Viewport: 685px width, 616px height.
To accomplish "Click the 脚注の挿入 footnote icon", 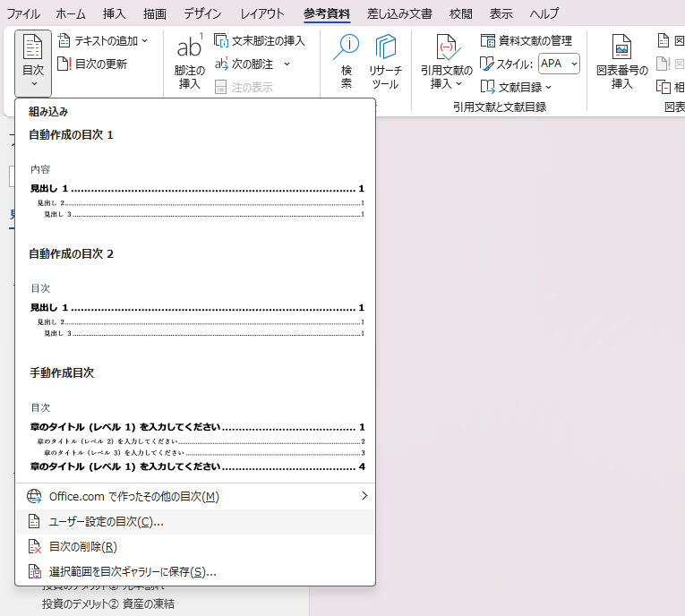I will (189, 63).
